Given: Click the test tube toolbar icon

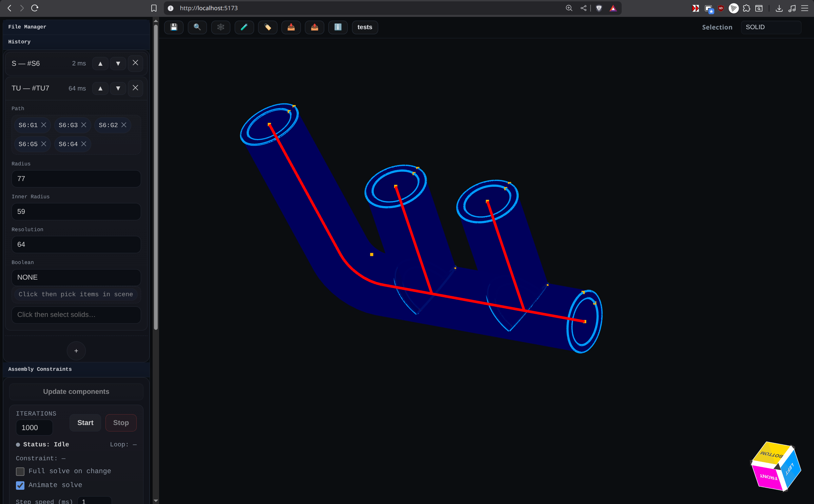Looking at the screenshot, I should coord(244,27).
